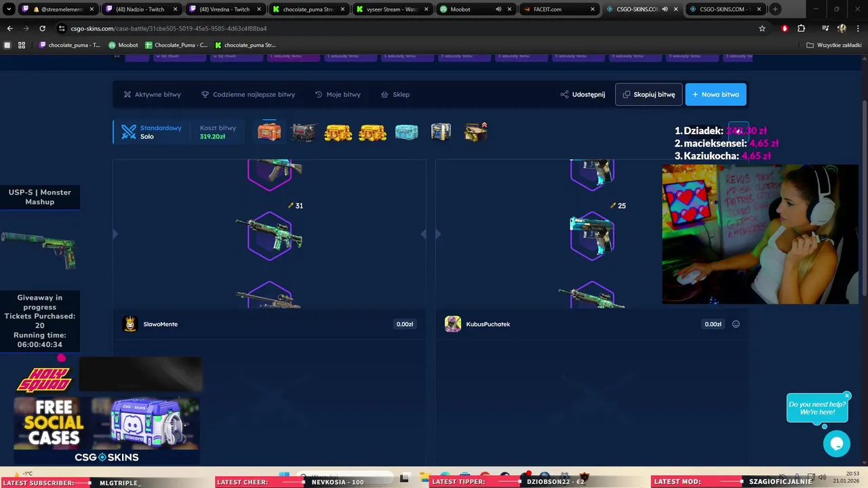Open the Chocolate_Puma - C... bookmark

click(176, 45)
